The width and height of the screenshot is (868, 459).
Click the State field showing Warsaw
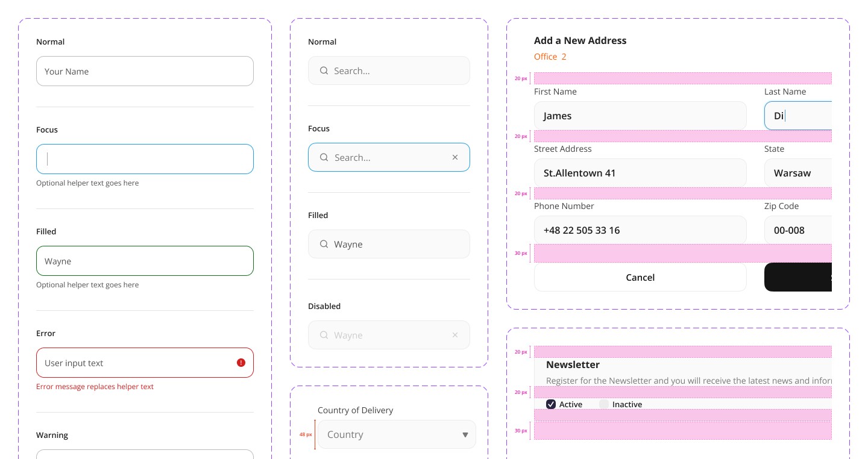point(798,173)
